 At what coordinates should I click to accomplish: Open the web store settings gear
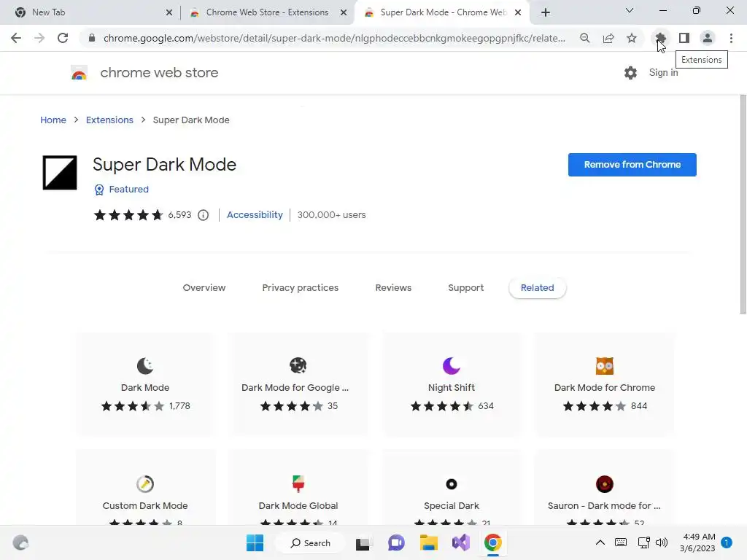[x=630, y=73]
